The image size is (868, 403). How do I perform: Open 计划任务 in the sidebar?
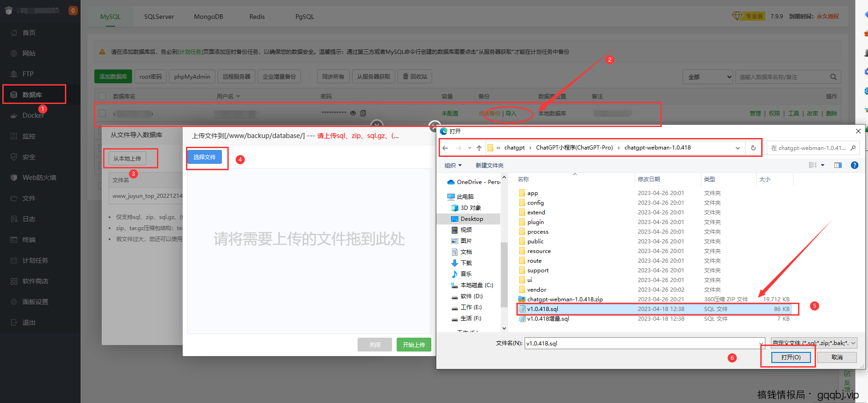pos(35,260)
